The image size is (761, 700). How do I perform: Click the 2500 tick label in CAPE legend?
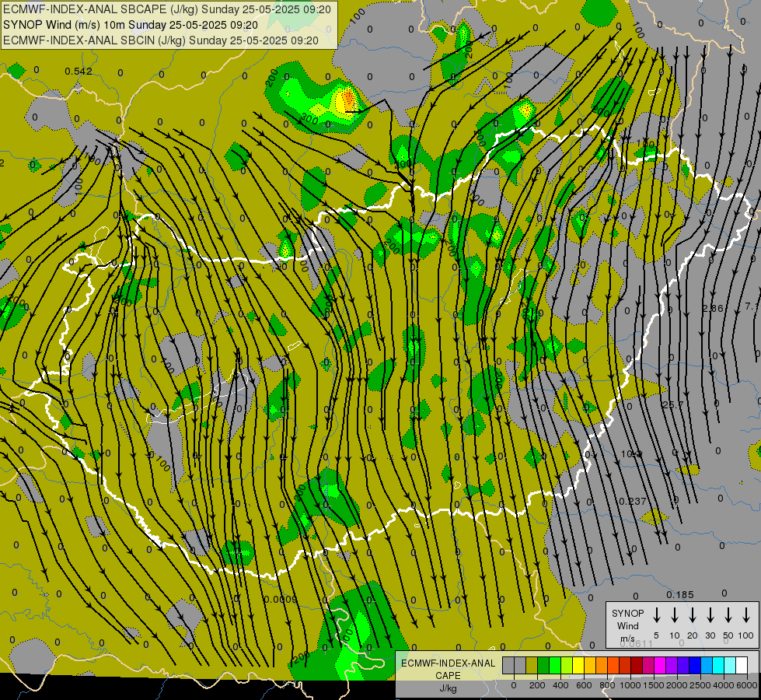click(x=700, y=685)
